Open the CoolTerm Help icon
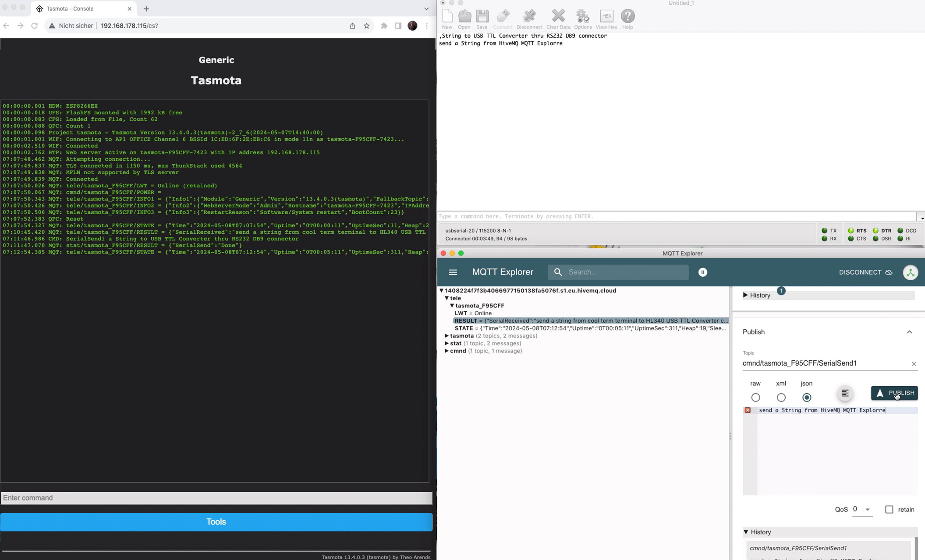The width and height of the screenshot is (925, 560). 627,17
